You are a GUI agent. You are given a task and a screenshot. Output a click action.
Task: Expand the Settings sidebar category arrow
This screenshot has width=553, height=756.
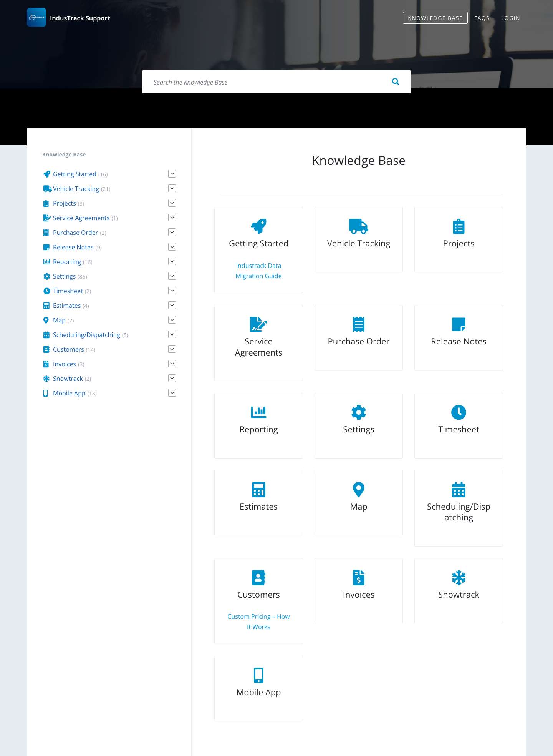pos(172,276)
